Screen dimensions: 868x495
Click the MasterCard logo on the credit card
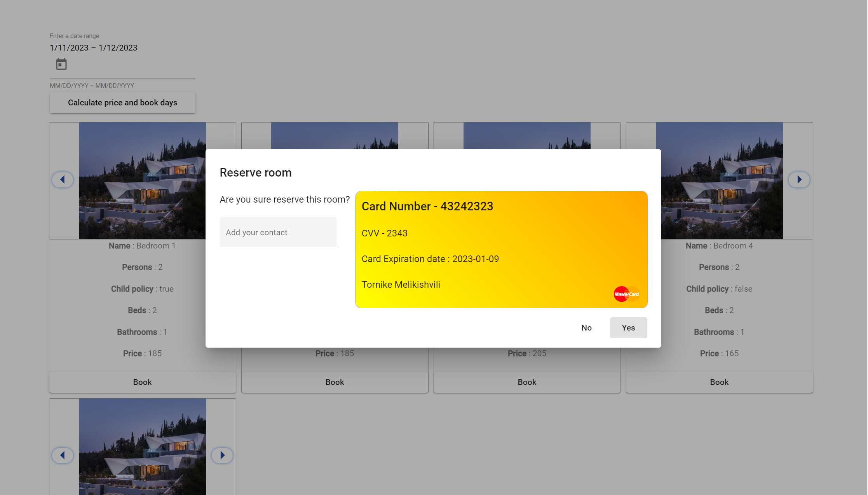[x=626, y=294]
